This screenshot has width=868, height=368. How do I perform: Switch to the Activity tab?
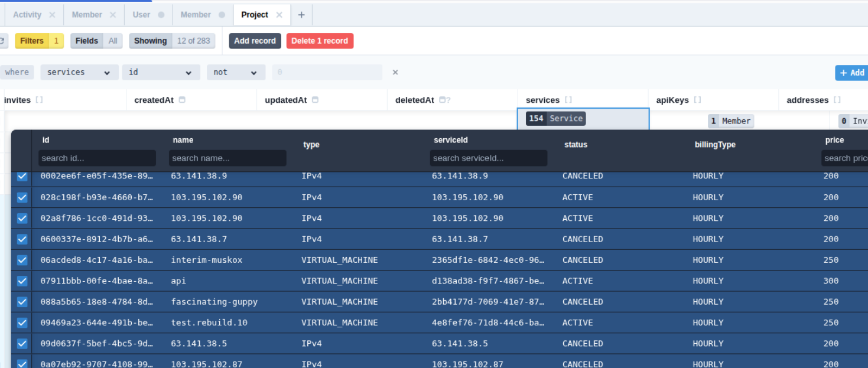(27, 15)
